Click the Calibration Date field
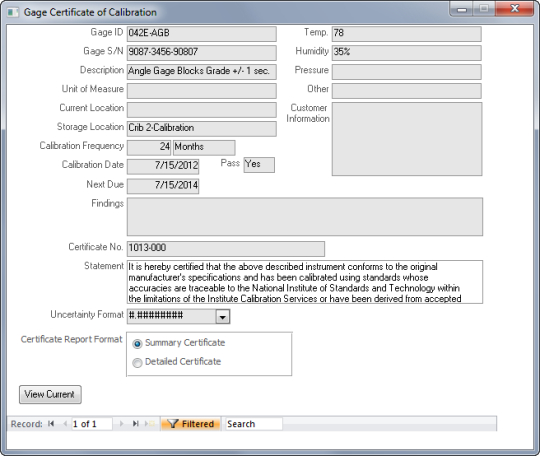Screen dimensions: 540x456 pyautogui.click(x=163, y=166)
